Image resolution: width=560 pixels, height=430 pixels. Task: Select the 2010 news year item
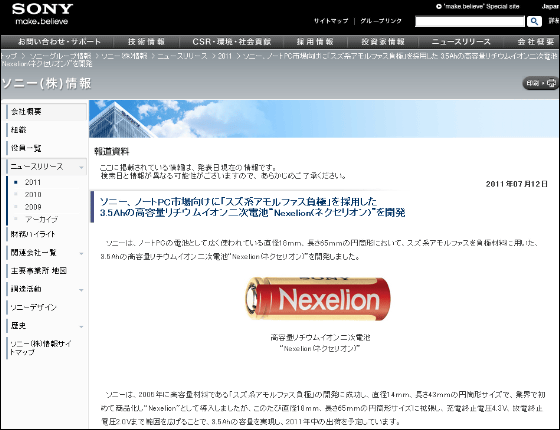click(x=33, y=195)
